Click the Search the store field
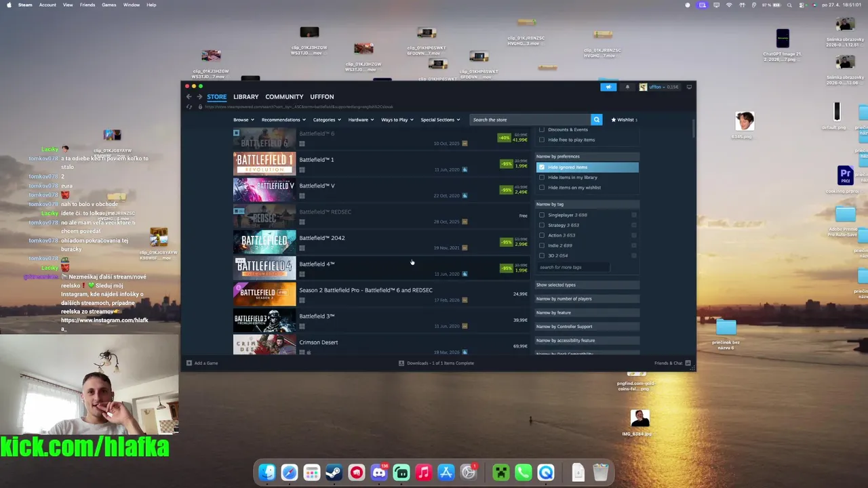Viewport: 868px width, 488px height. point(530,120)
